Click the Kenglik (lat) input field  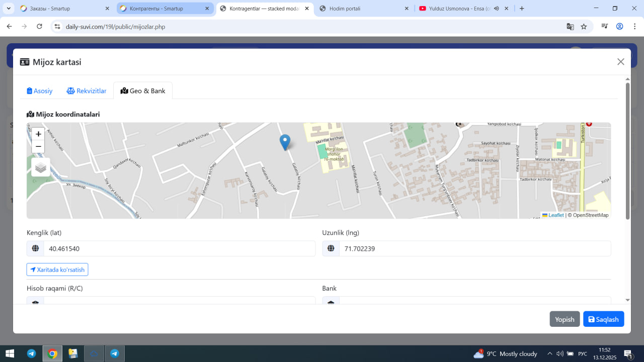[179, 248]
